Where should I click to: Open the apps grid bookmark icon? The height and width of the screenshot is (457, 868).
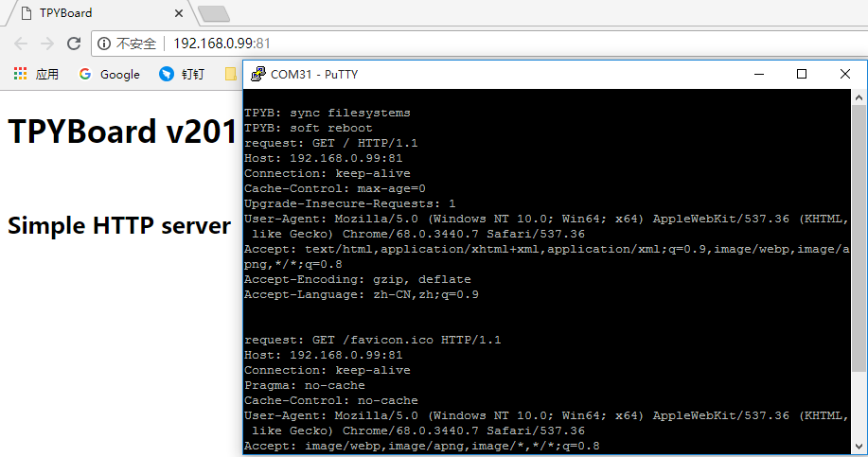coord(20,74)
